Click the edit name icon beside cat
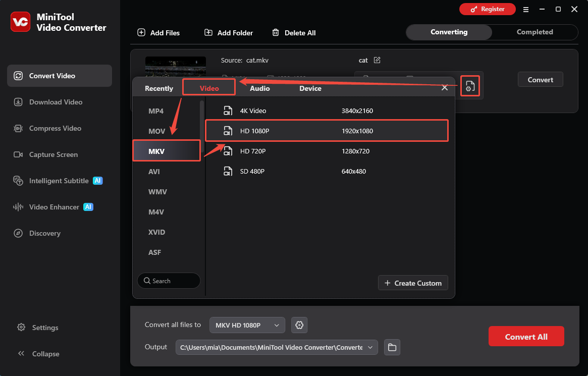The width and height of the screenshot is (588, 376). 377,60
